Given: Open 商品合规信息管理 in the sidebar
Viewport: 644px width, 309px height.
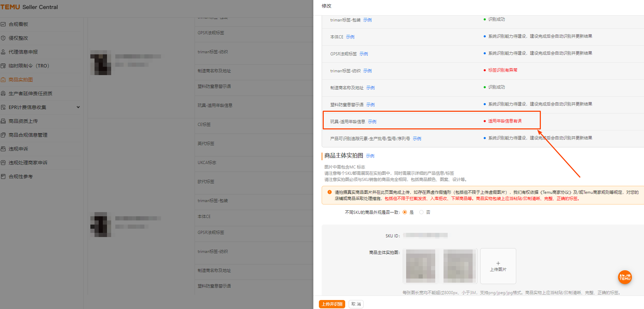Looking at the screenshot, I should click(x=28, y=135).
